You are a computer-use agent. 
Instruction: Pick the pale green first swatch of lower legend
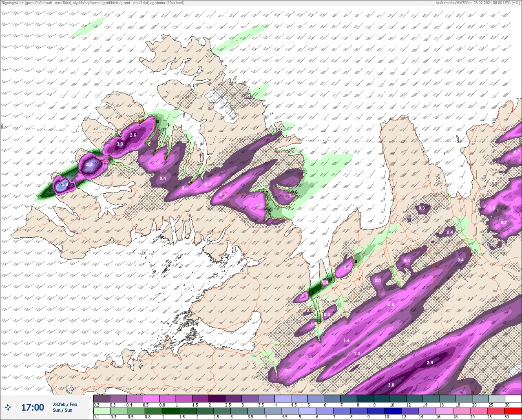pyautogui.click(x=102, y=411)
